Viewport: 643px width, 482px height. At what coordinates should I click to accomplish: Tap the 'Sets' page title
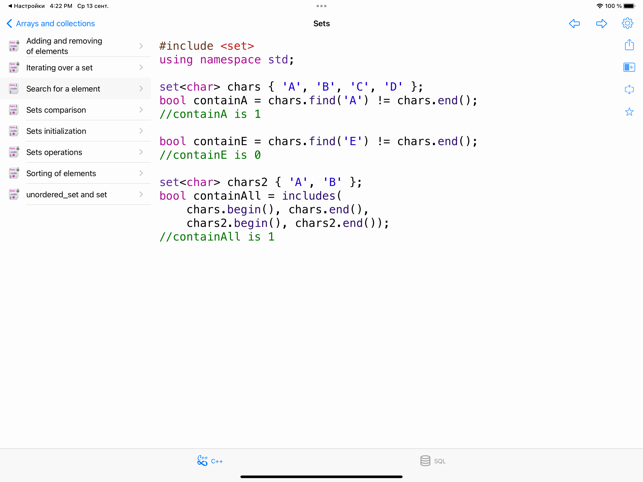click(322, 23)
